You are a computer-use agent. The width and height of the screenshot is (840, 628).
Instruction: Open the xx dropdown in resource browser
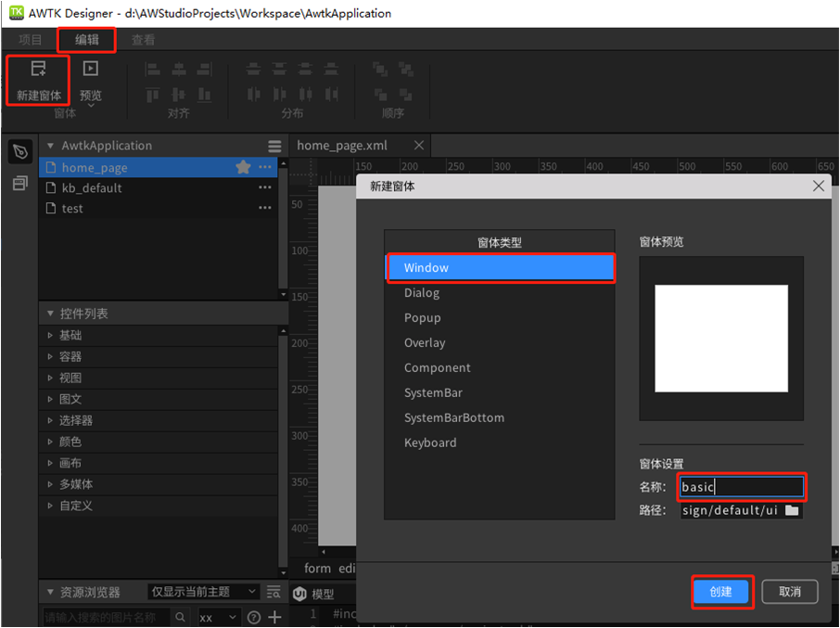point(219,618)
